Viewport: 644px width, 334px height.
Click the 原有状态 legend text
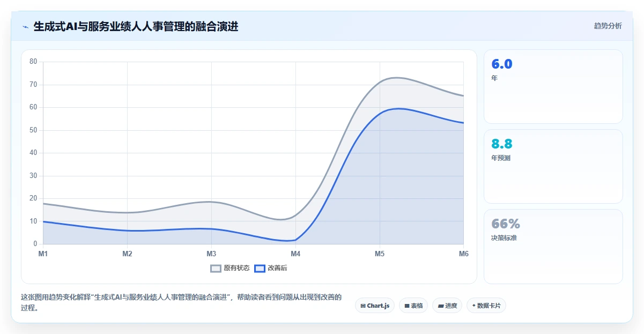coord(236,268)
